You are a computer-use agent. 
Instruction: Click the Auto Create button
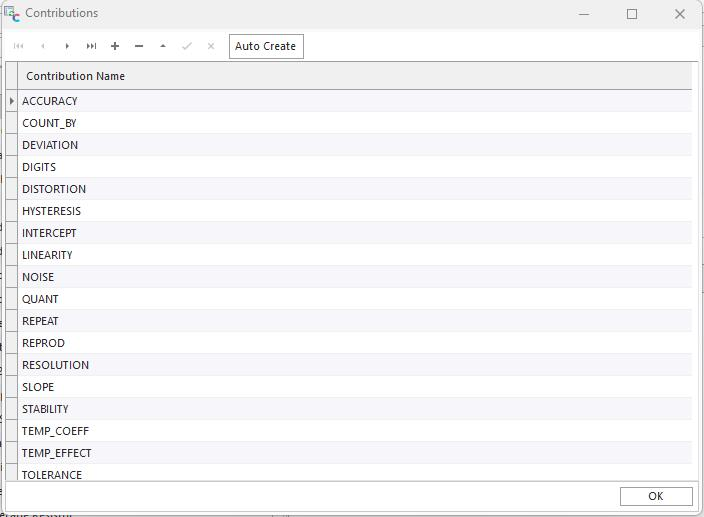(266, 46)
